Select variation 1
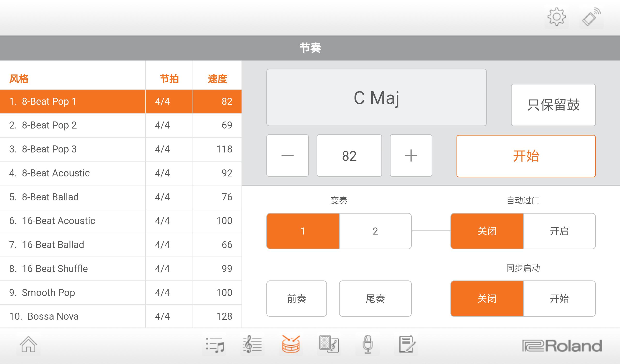Image resolution: width=620 pixels, height=364 pixels. pos(303,231)
